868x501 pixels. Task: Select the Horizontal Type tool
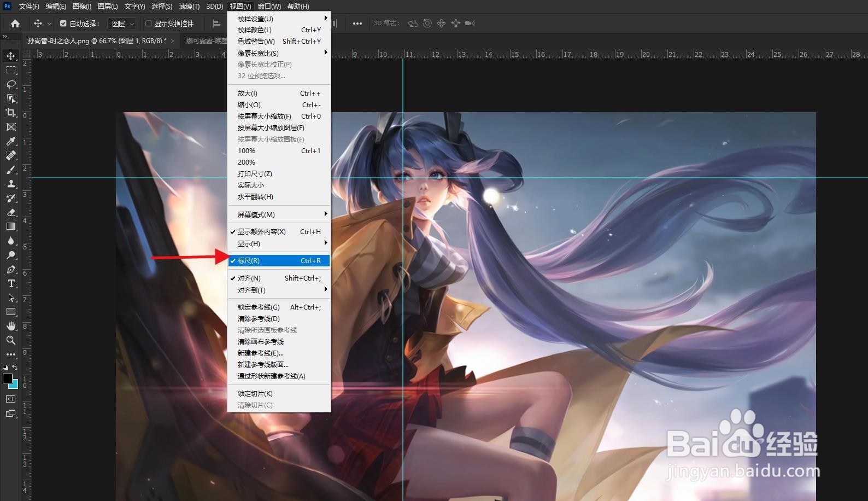pos(11,283)
